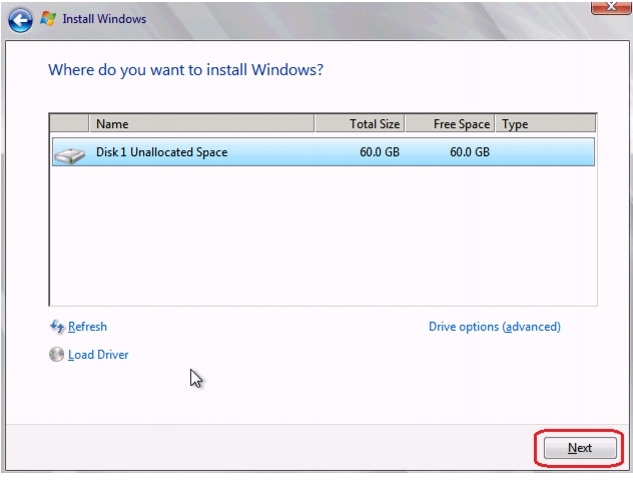Sort by the Name column header
Screen dimensions: 633x490
pyautogui.click(x=201, y=124)
